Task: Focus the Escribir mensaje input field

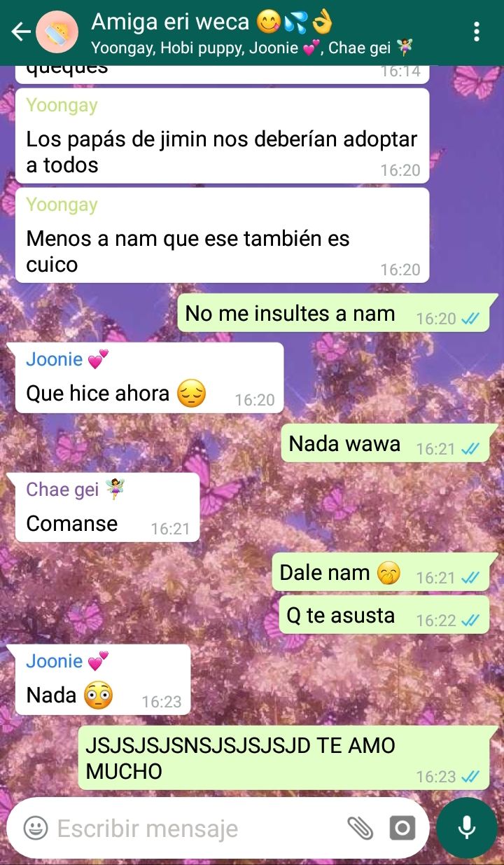Action: 196,829
